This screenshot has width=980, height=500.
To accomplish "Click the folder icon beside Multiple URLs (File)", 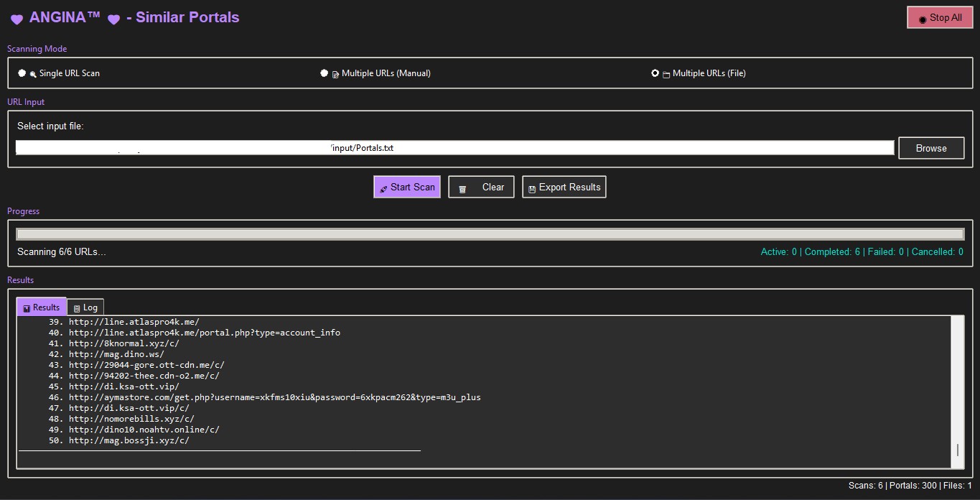I will tap(666, 74).
